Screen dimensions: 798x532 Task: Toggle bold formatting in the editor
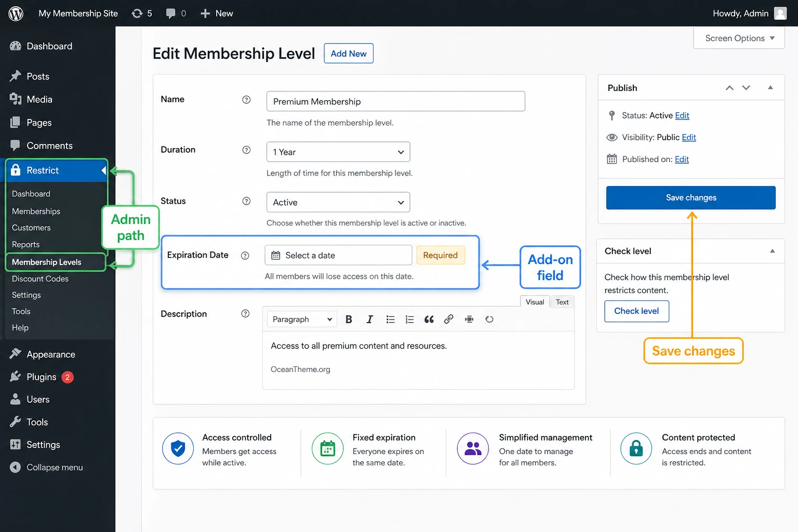pos(349,320)
